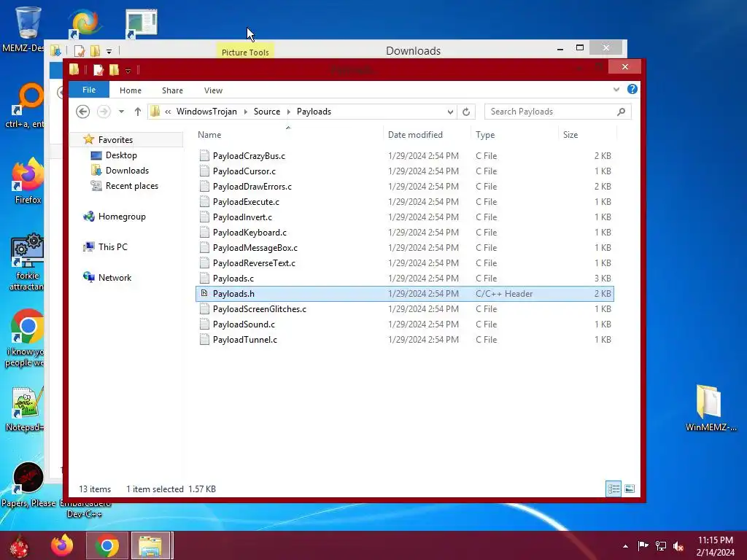The height and width of the screenshot is (560, 747).
Task: Click the PayloadTunnel.c file icon
Action: (x=204, y=340)
